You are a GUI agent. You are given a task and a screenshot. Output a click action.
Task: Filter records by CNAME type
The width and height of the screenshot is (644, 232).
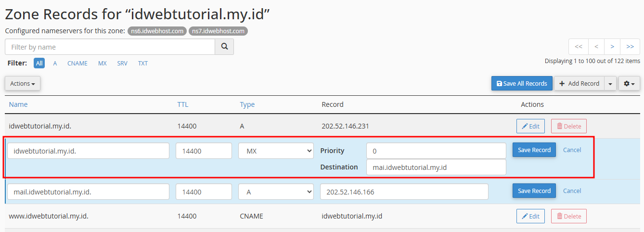tap(77, 63)
